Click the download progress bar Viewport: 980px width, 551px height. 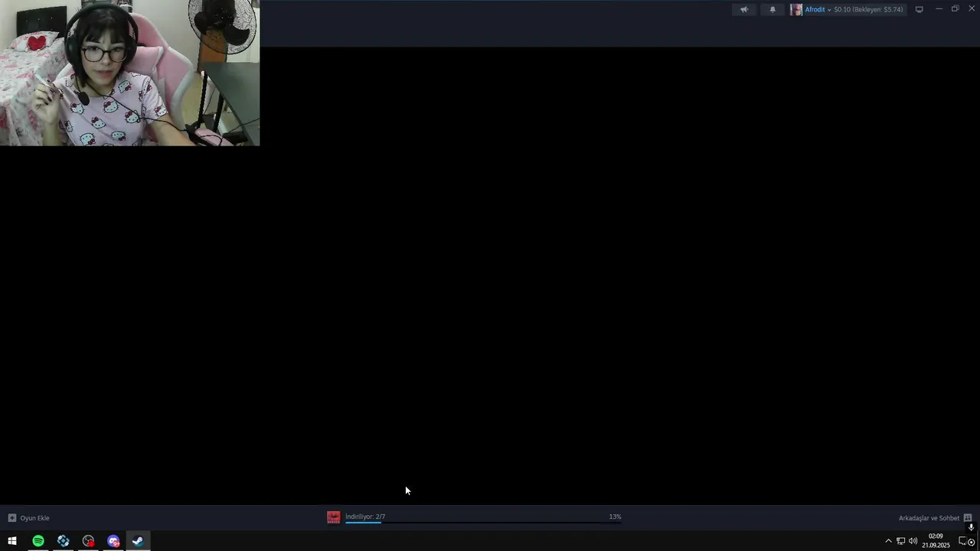click(483, 523)
